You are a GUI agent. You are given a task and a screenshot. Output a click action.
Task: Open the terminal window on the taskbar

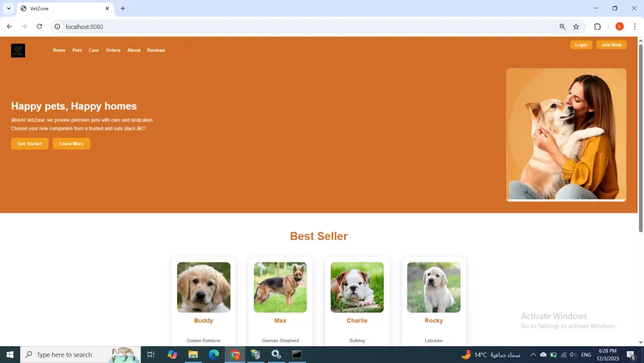point(297,355)
